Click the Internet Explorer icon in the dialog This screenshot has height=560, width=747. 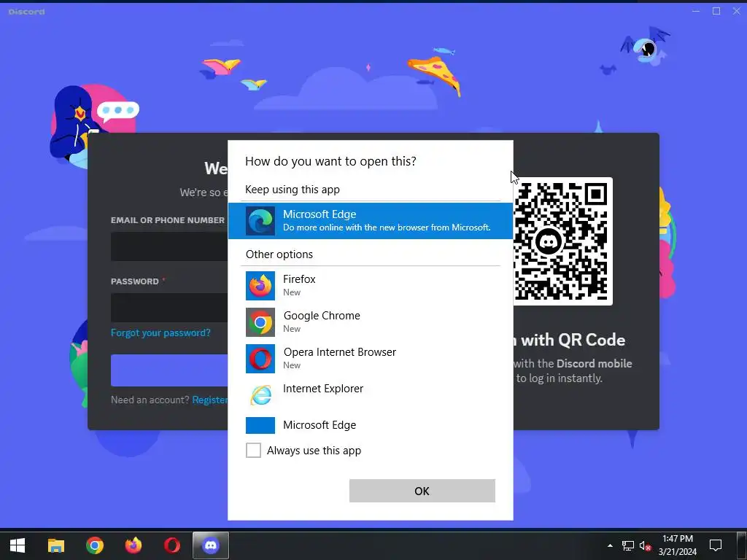pyautogui.click(x=260, y=395)
